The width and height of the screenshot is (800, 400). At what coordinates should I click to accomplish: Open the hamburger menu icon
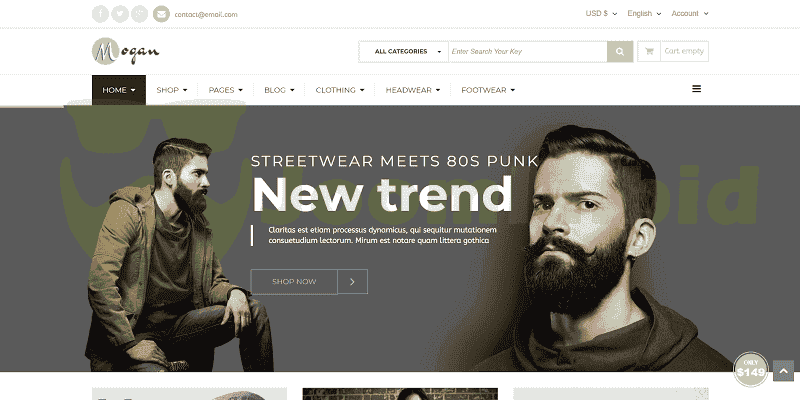tap(696, 89)
